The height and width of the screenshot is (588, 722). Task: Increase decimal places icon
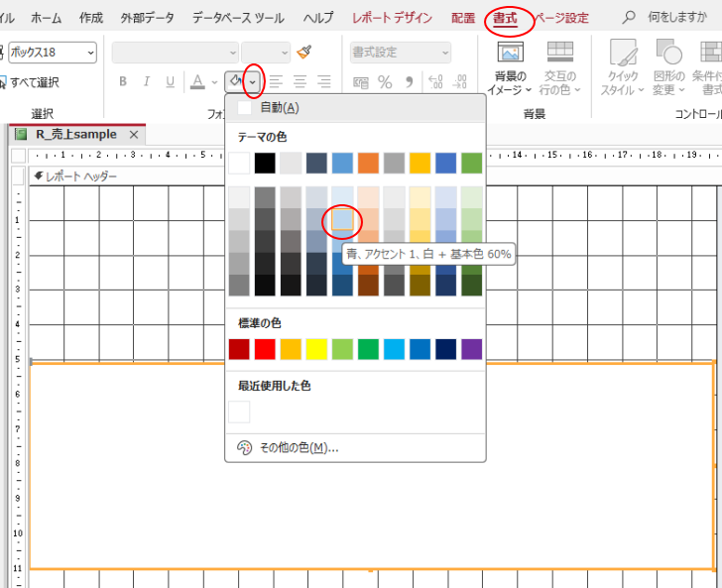pyautogui.click(x=435, y=82)
